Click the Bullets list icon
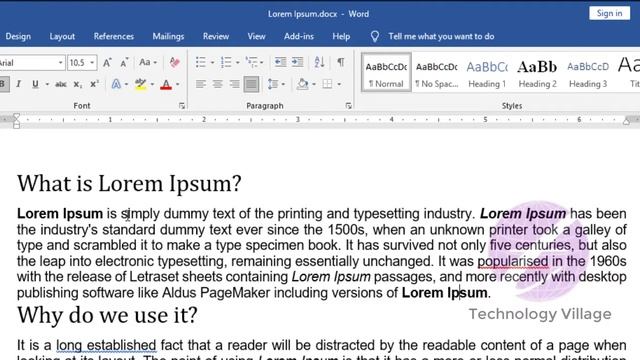Viewport: 640px width, 360px height. [200, 62]
